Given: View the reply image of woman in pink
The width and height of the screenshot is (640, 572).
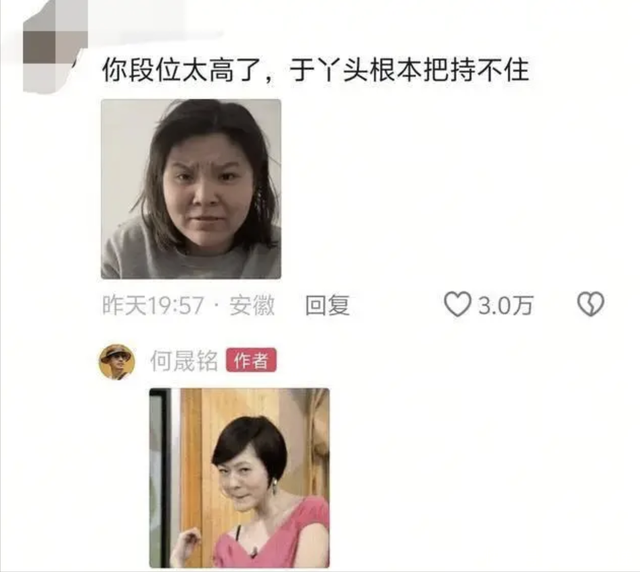Looking at the screenshot, I should (240, 478).
